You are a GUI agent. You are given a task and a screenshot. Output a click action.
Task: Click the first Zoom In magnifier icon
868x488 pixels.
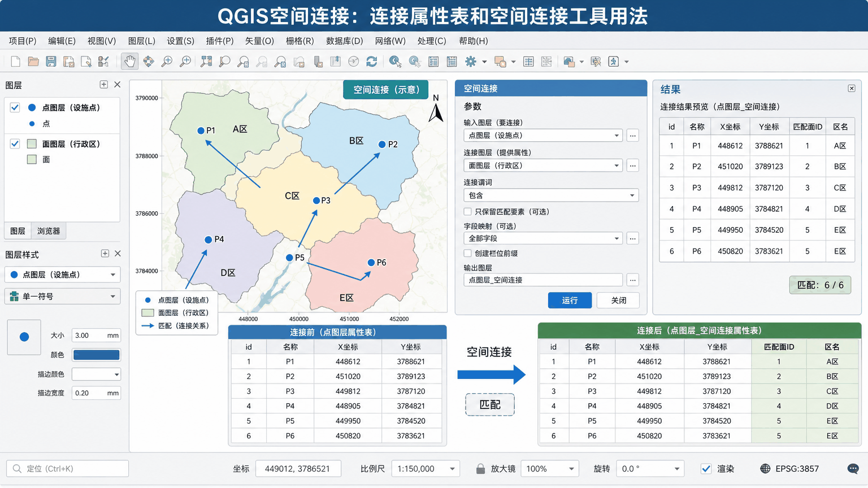[167, 62]
